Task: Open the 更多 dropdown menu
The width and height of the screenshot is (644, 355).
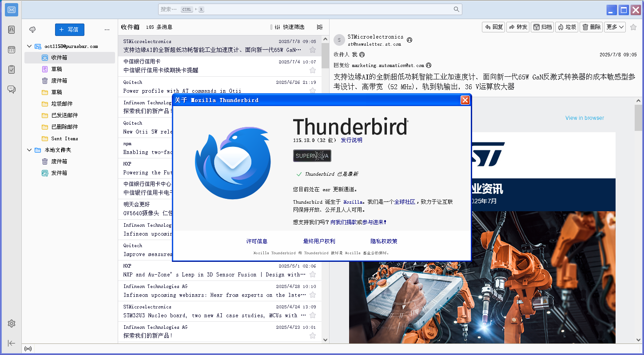Action: pyautogui.click(x=615, y=27)
